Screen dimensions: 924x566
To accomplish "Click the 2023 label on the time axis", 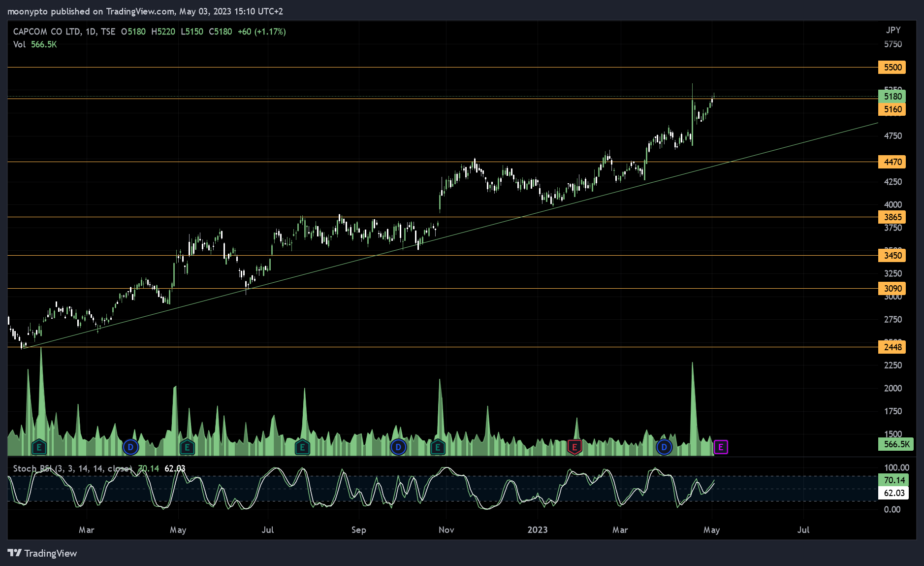I will click(x=537, y=530).
